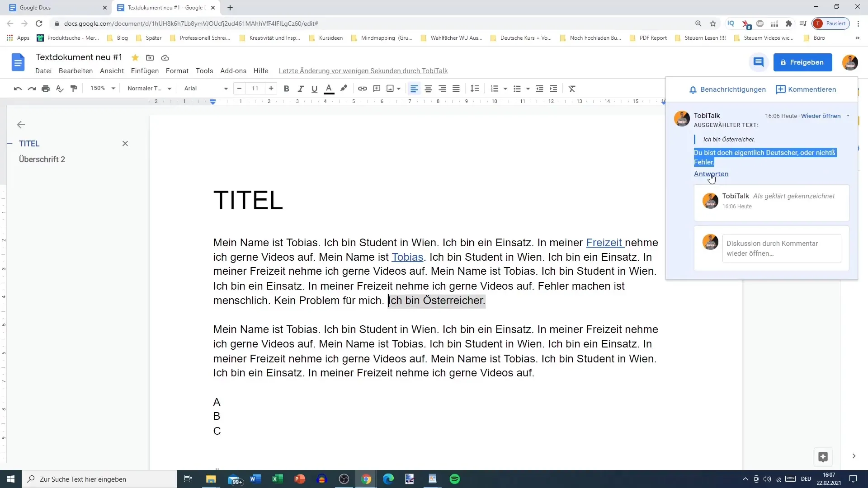Click the text highlight color icon
The width and height of the screenshot is (868, 488).
[x=344, y=88]
